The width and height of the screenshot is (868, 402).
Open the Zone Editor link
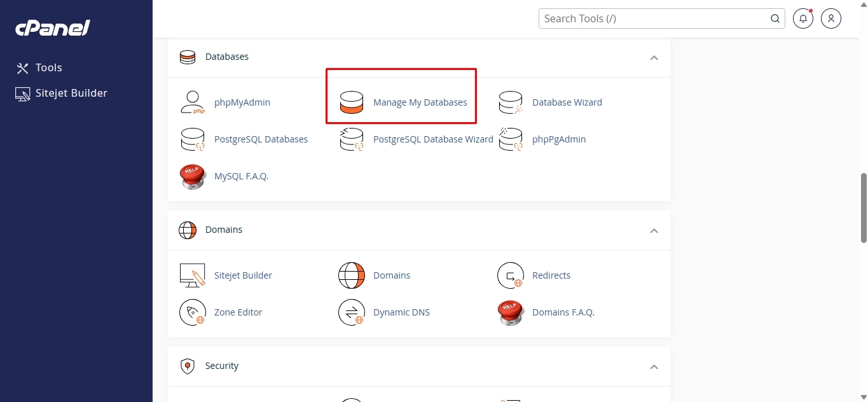click(238, 312)
